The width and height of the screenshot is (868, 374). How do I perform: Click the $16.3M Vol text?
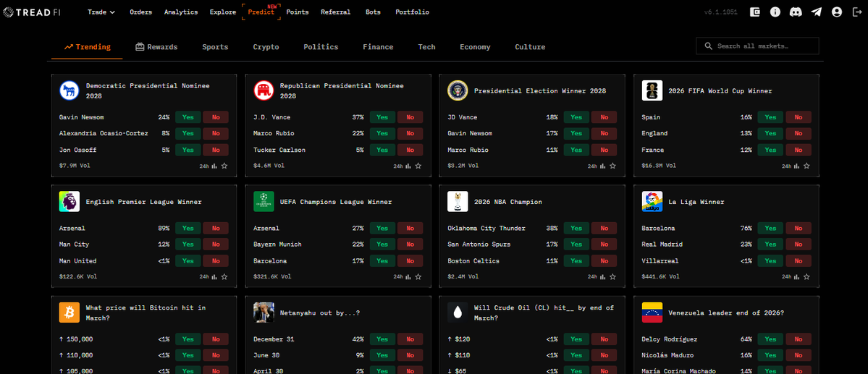pyautogui.click(x=659, y=166)
